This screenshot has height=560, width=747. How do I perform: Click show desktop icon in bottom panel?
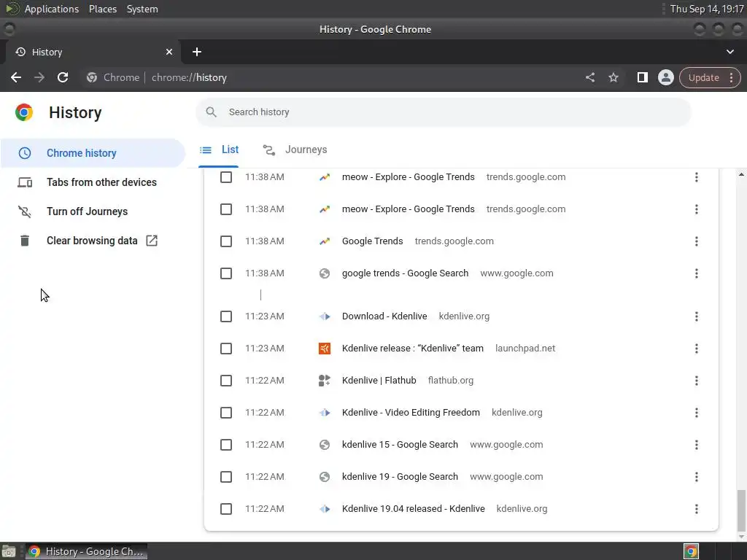coord(9,551)
